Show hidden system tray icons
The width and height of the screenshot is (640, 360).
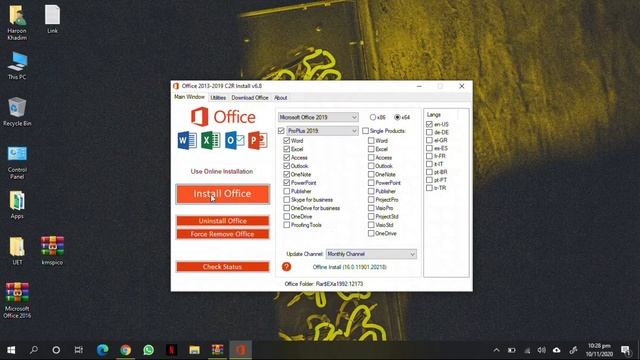496,350
